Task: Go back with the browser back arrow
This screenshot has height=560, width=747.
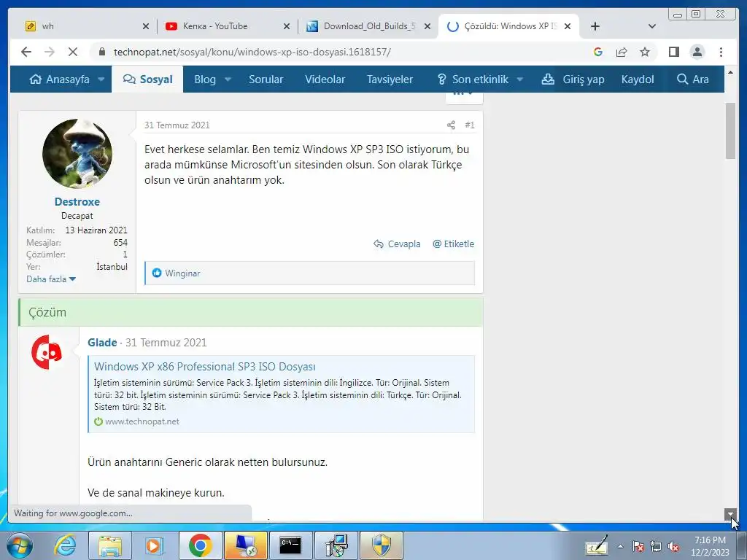Action: (x=26, y=52)
